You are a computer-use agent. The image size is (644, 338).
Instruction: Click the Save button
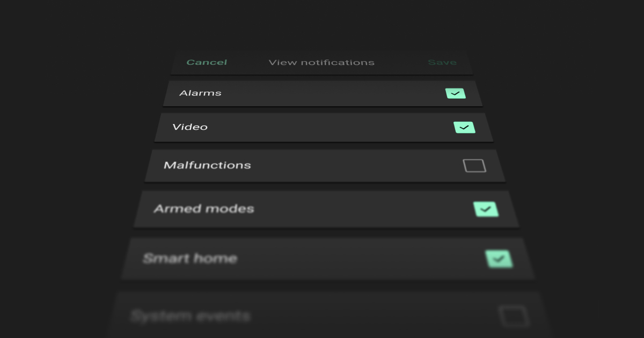pyautogui.click(x=442, y=62)
